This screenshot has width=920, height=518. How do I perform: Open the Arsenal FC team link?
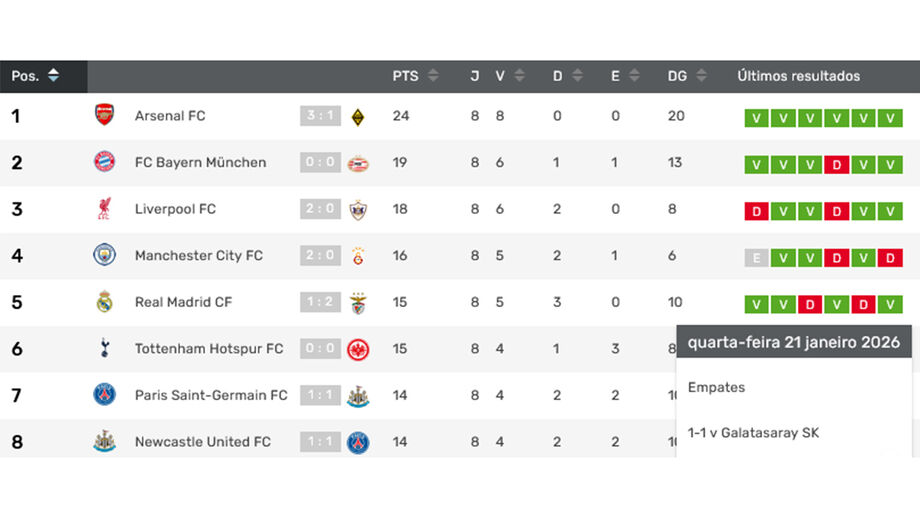click(170, 116)
